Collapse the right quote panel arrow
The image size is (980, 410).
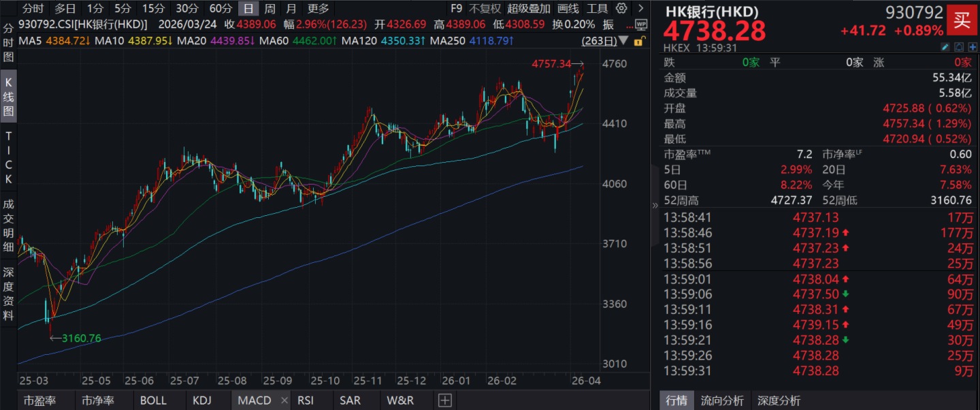pyautogui.click(x=655, y=205)
